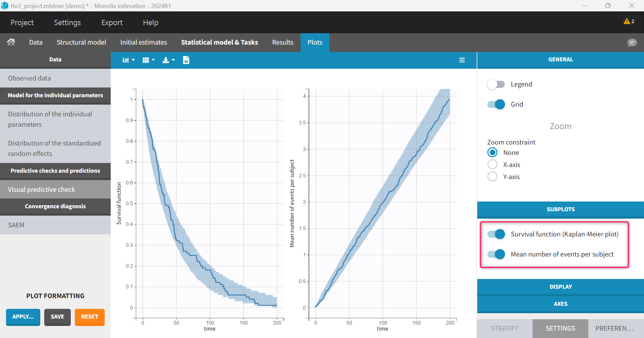This screenshot has height=338, width=644.
Task: Collapse the SUBPLOTS section header
Action: click(560, 209)
